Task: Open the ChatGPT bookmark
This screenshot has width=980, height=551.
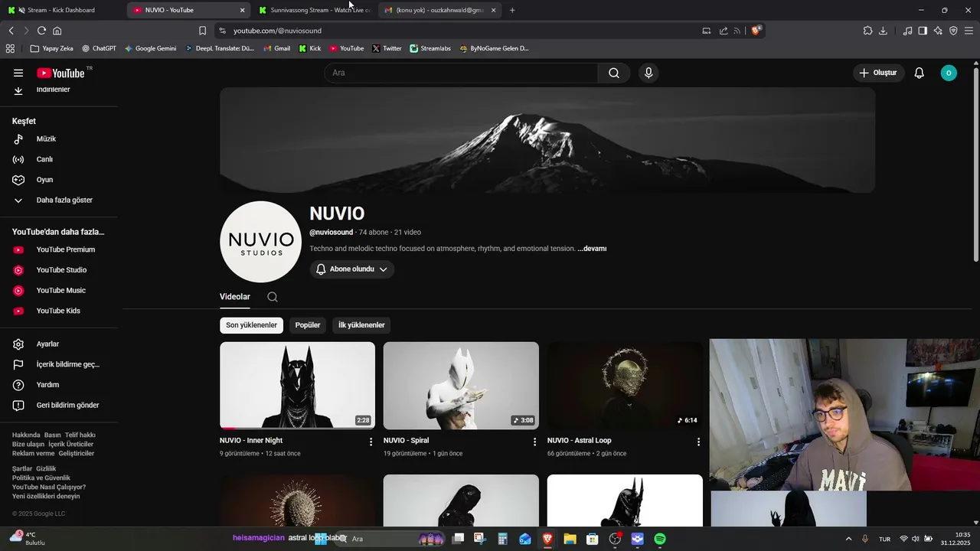Action: pyautogui.click(x=99, y=48)
